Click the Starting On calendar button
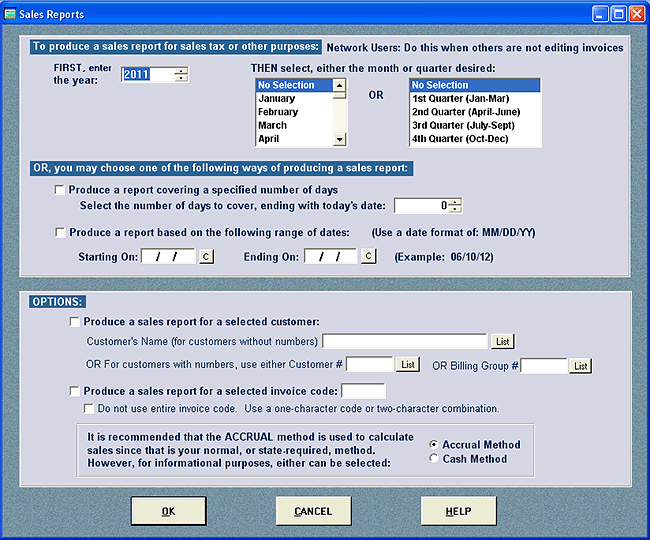Viewport: 650px width, 540px height. (206, 256)
